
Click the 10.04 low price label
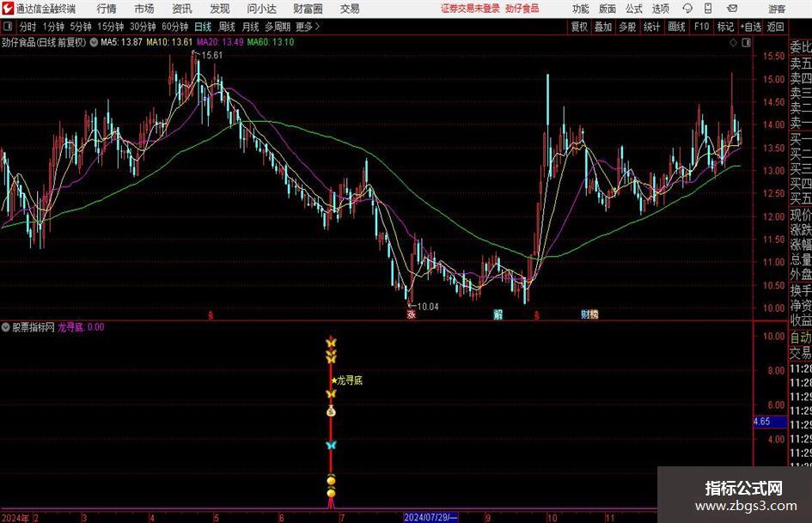pos(428,307)
